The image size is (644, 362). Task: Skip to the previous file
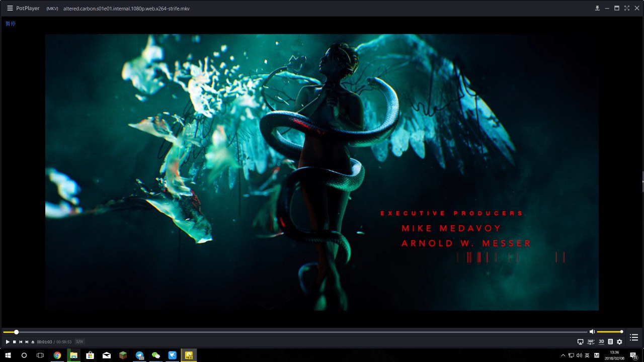pos(21,342)
